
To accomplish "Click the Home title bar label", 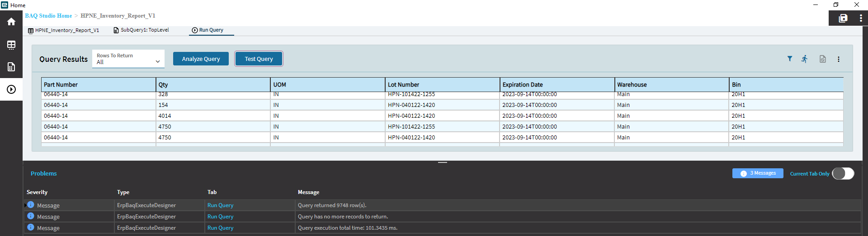I will (x=18, y=5).
